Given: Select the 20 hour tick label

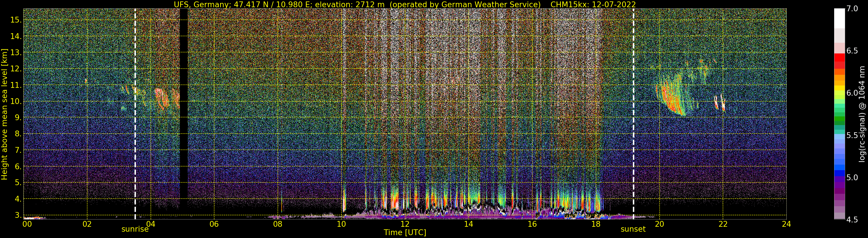Looking at the screenshot, I should pyautogui.click(x=659, y=224).
